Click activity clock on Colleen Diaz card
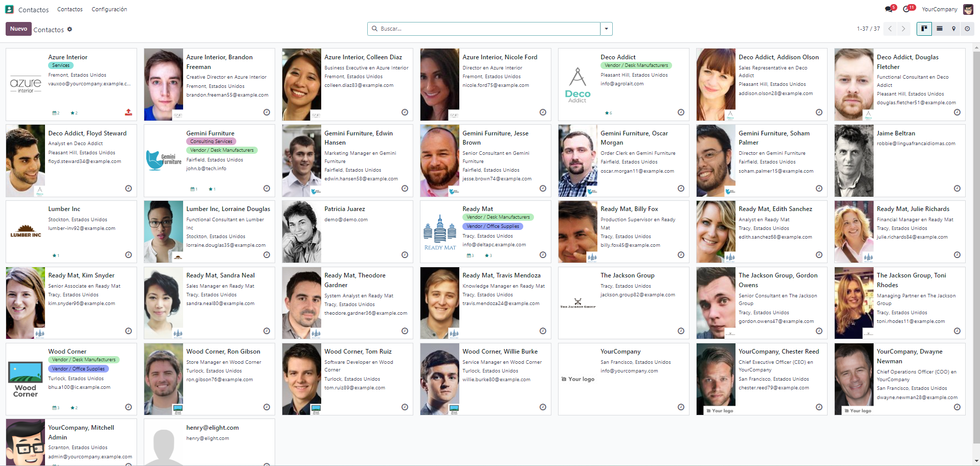 [x=405, y=112]
